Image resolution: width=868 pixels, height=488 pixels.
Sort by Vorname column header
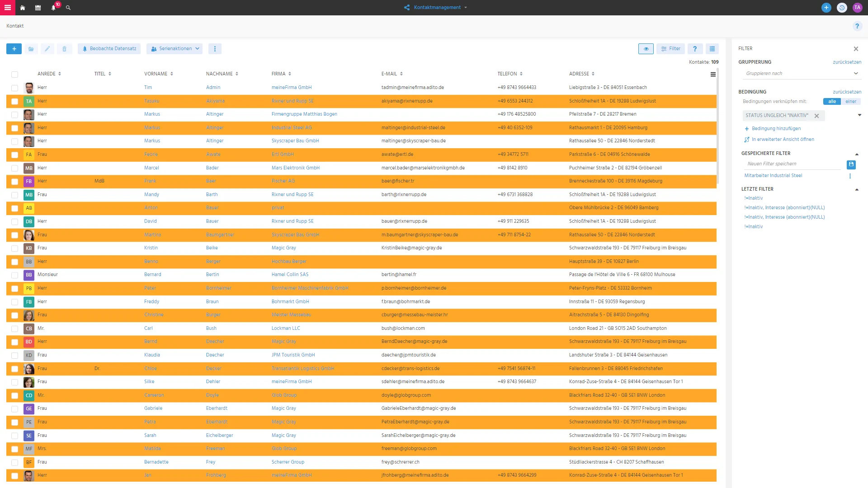click(159, 74)
